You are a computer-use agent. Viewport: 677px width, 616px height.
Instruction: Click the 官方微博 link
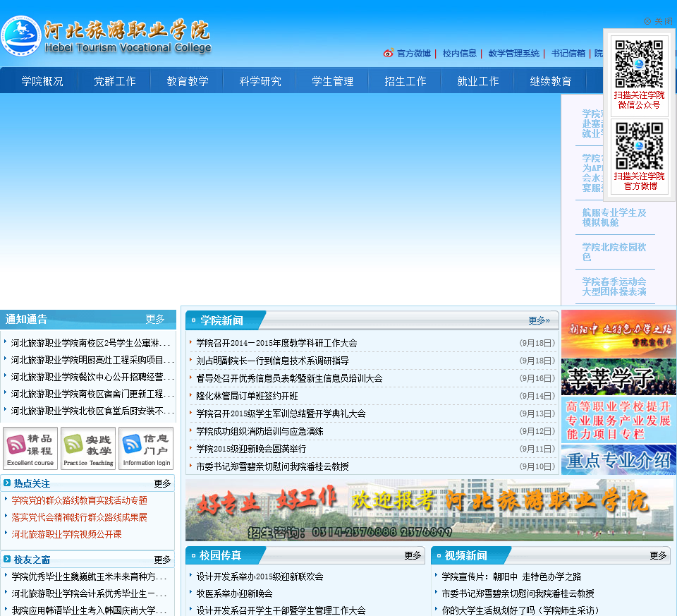click(414, 54)
